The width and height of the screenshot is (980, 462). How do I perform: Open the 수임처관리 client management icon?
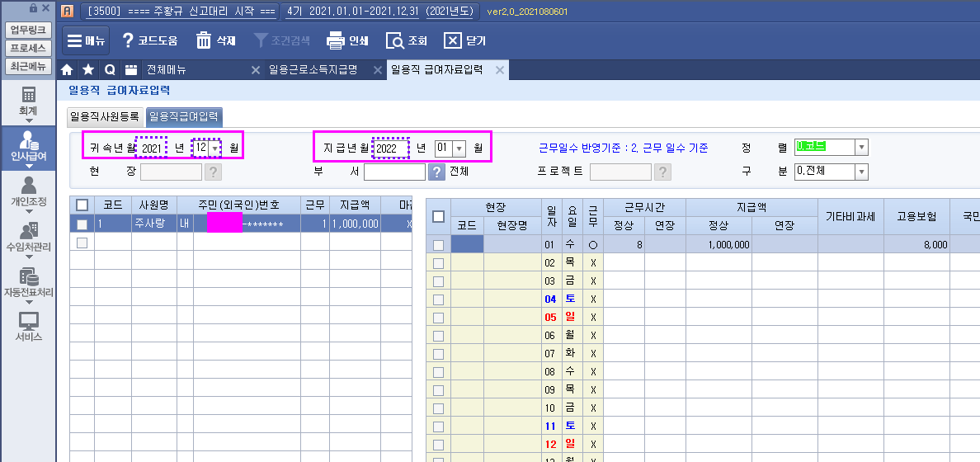click(x=29, y=232)
